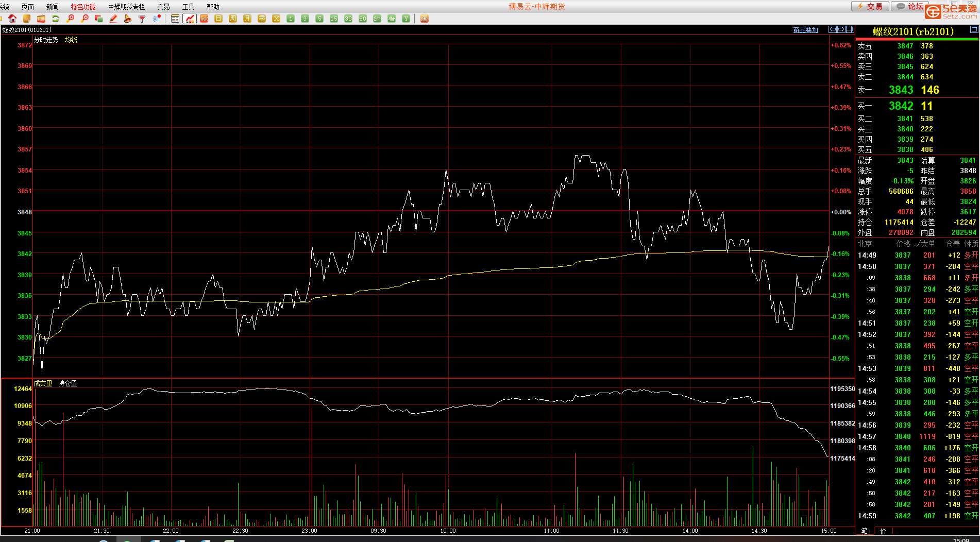
Task: Select the 60-minute period button
Action: [363, 19]
